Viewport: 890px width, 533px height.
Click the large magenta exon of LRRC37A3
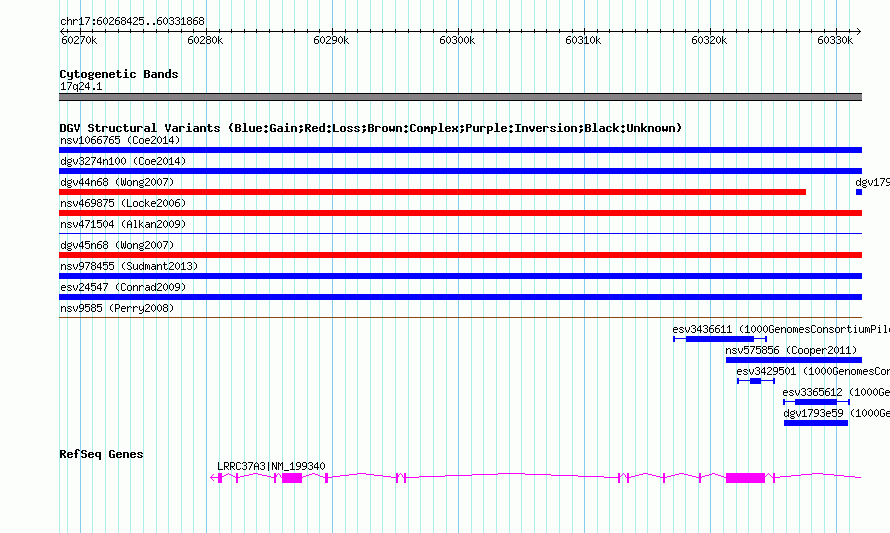coord(745,478)
